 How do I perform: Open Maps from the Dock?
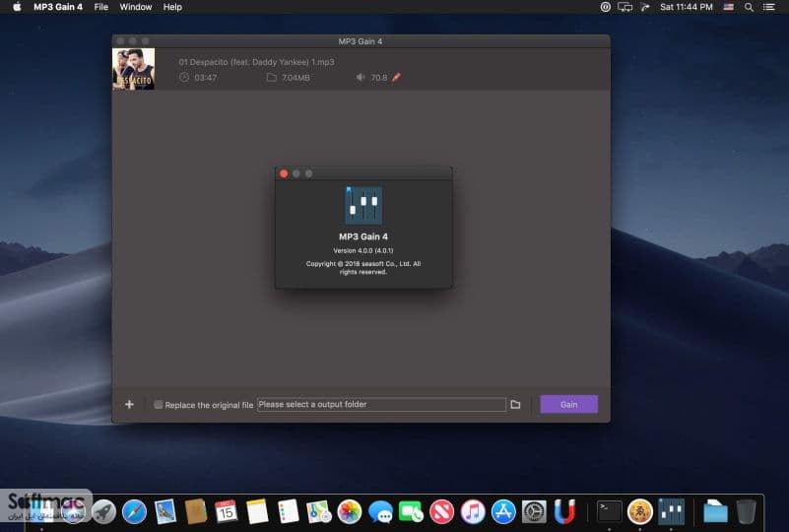click(318, 512)
